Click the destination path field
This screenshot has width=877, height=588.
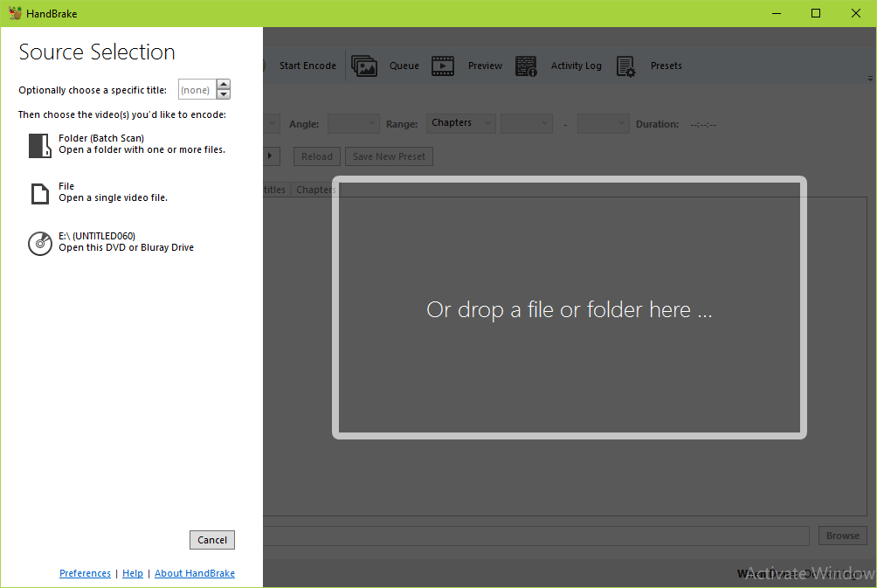click(x=536, y=536)
